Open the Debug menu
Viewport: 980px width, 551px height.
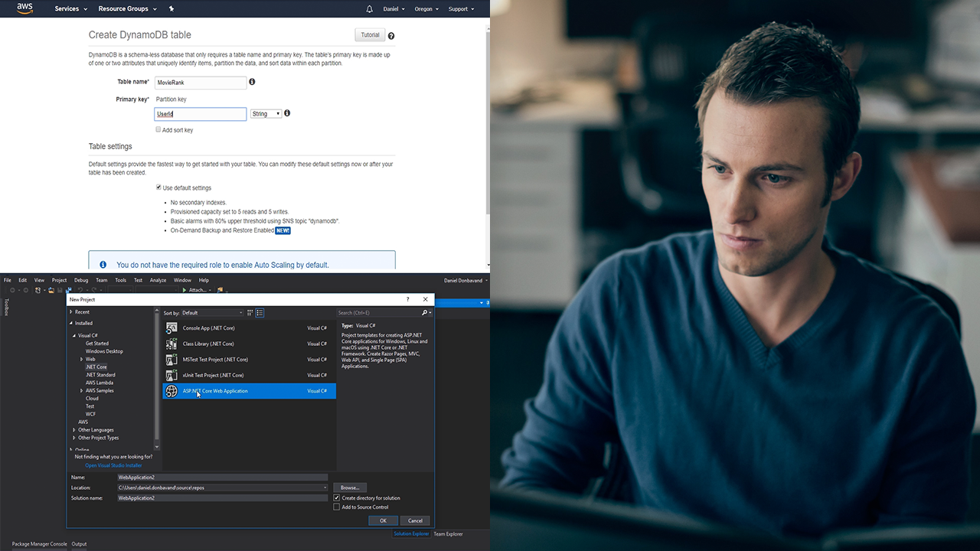tap(80, 280)
